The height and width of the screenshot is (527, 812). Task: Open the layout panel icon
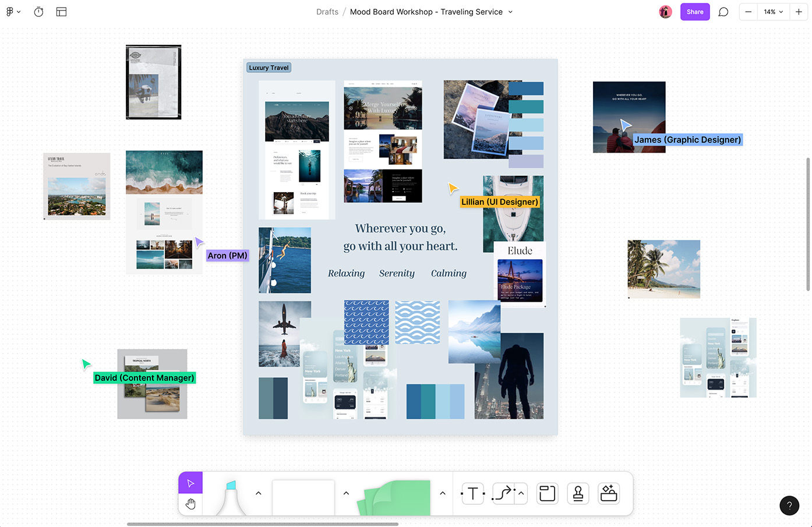pyautogui.click(x=61, y=12)
